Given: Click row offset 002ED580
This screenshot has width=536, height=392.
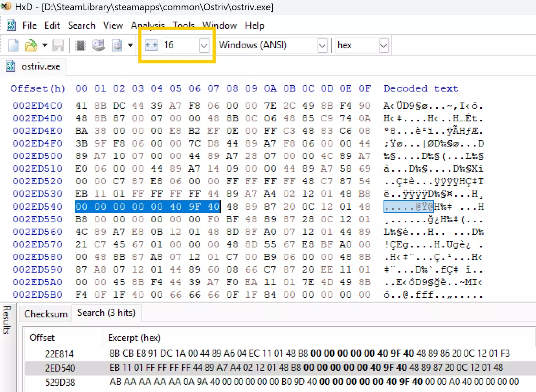Looking at the screenshot, I should [x=37, y=257].
